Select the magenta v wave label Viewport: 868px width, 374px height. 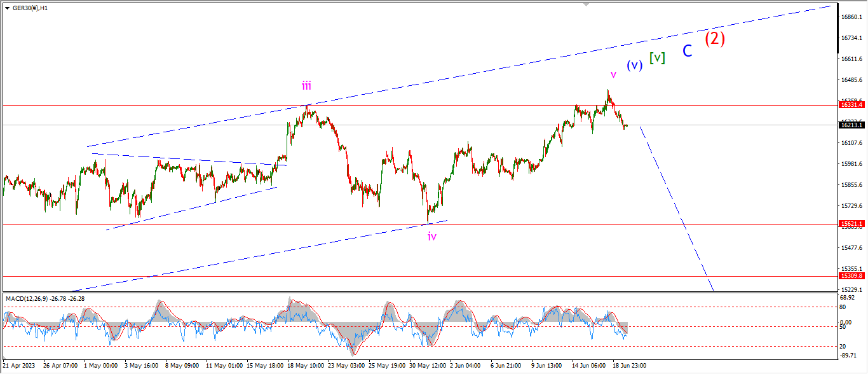[613, 75]
